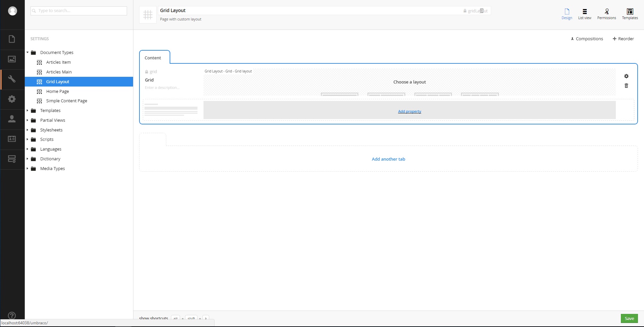Screen dimensions: 644x327
Task: Click the lock icon next to gridLayout alias
Action: click(465, 11)
